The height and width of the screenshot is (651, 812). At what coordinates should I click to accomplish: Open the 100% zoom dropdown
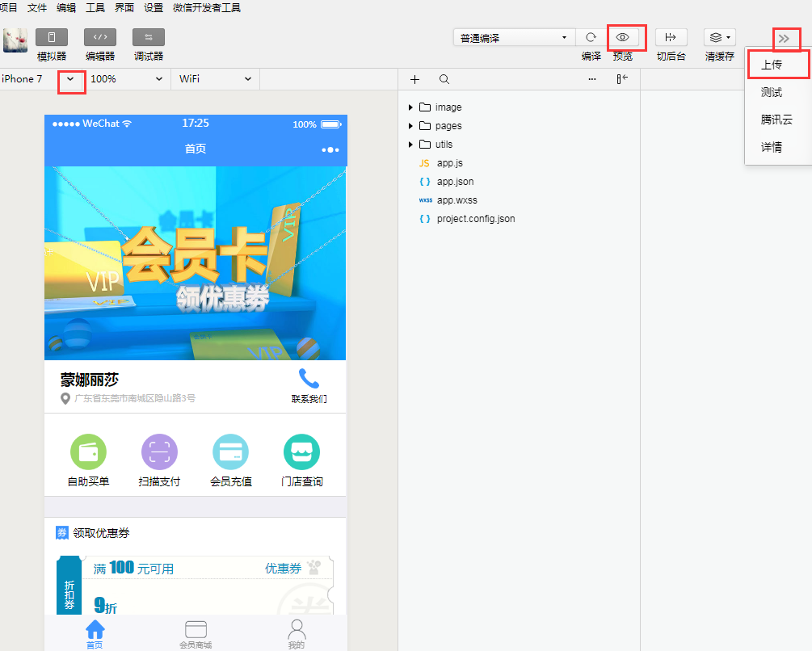click(x=128, y=79)
